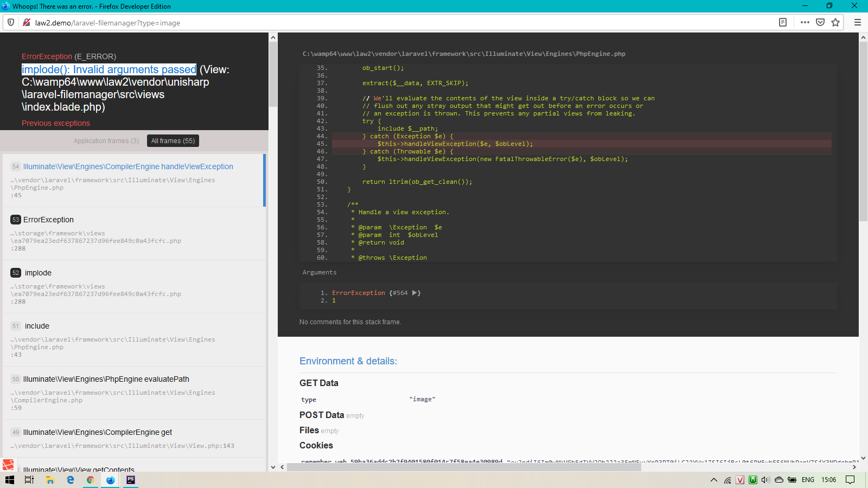The image size is (868, 488).
Task: Expand the ErrorException #564 argument details
Action: [416, 293]
